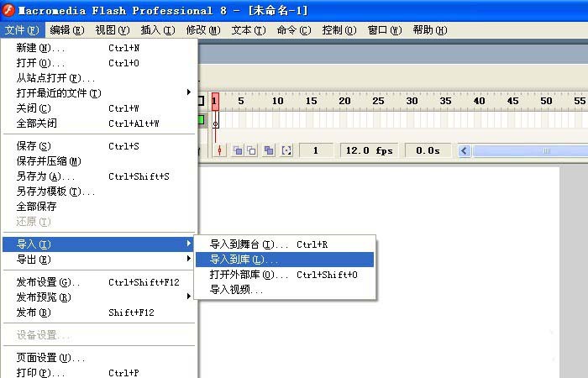588x378 pixels.
Task: Toggle the green layer outline color box
Action: [201, 120]
